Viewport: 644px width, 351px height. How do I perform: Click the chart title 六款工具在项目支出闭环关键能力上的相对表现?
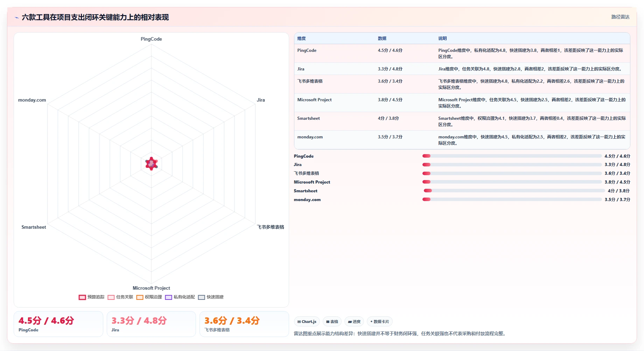pos(95,18)
